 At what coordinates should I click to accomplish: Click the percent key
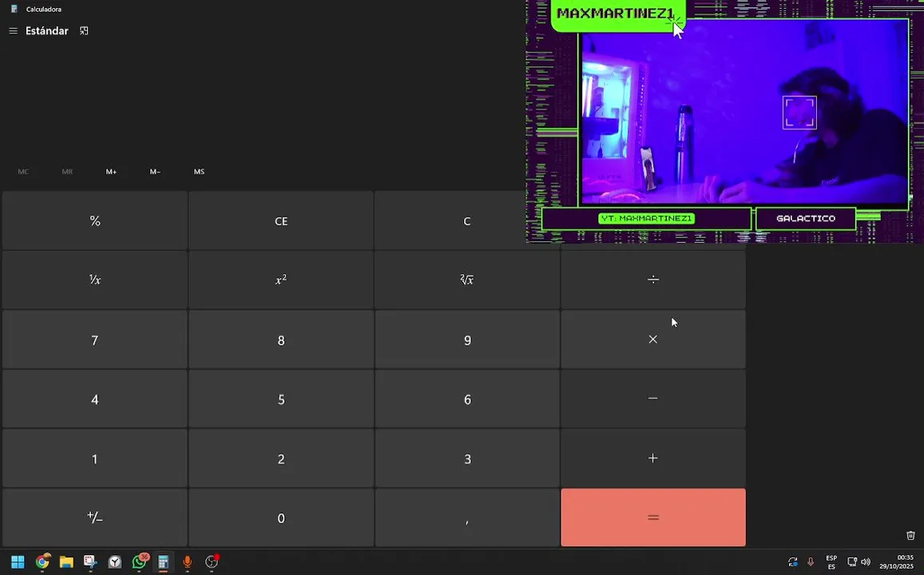pyautogui.click(x=95, y=220)
